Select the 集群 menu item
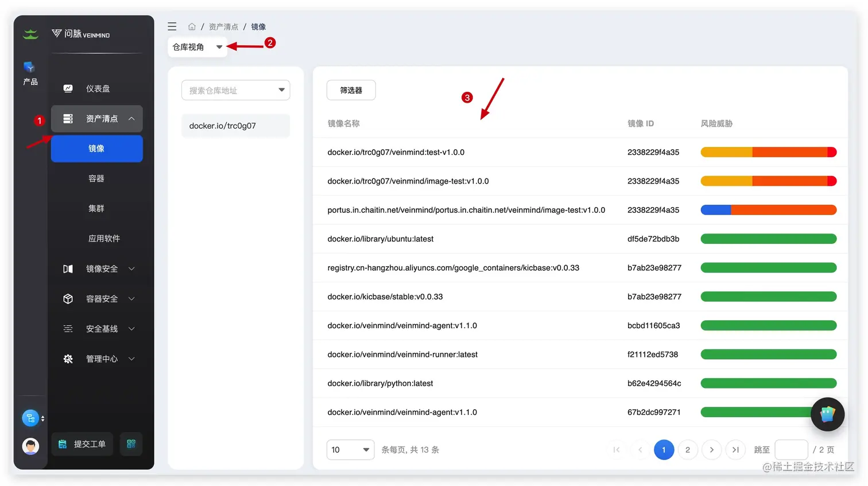 point(96,208)
